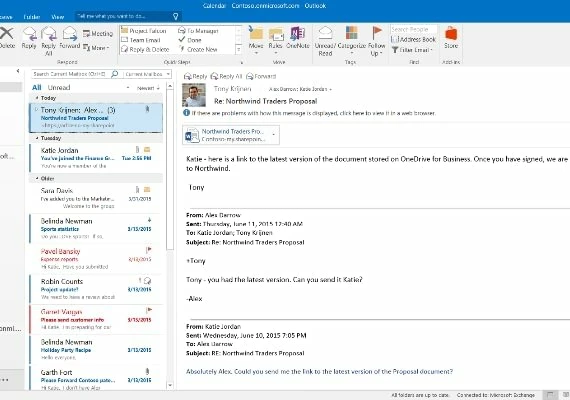Open Robin Counts Project update email

(x=96, y=289)
